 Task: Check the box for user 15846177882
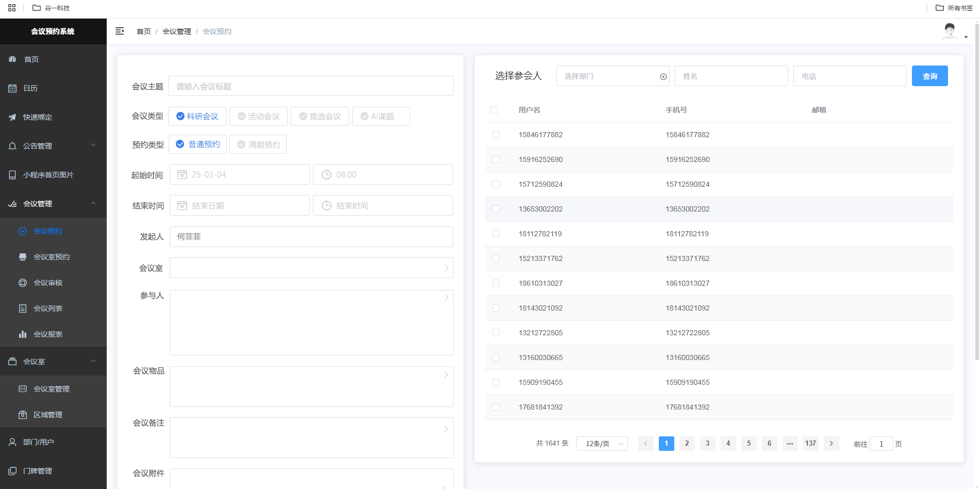coord(496,135)
